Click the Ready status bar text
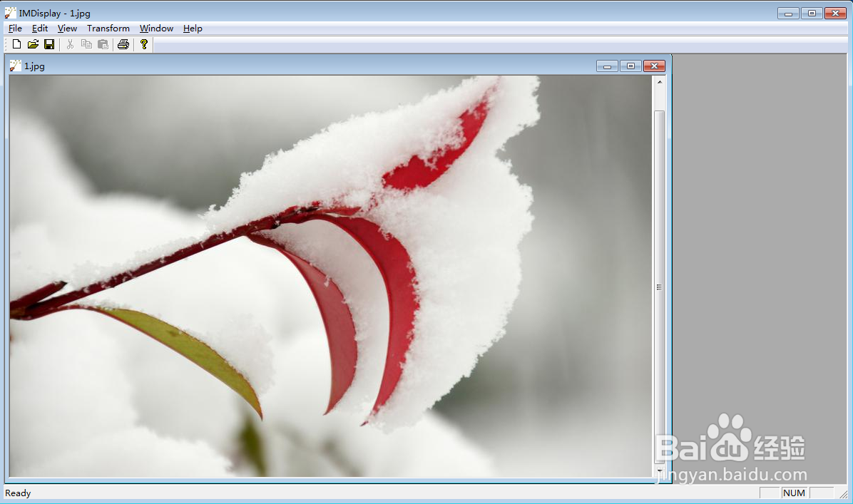 pyautogui.click(x=18, y=493)
